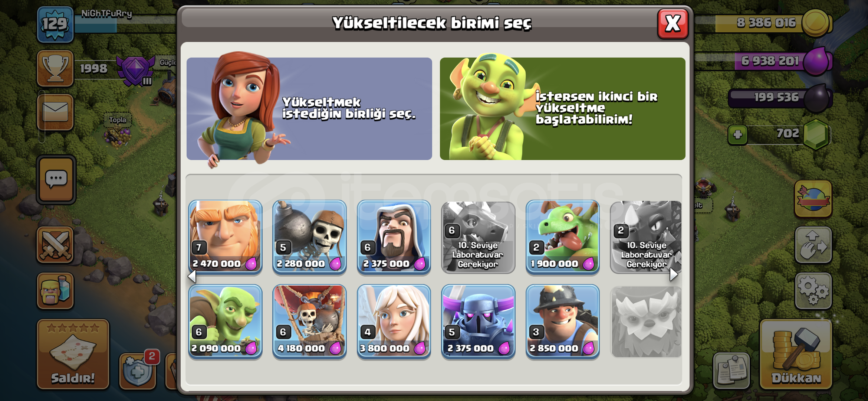Image resolution: width=868 pixels, height=401 pixels.
Task: Add gems with green plus icon
Action: (738, 134)
